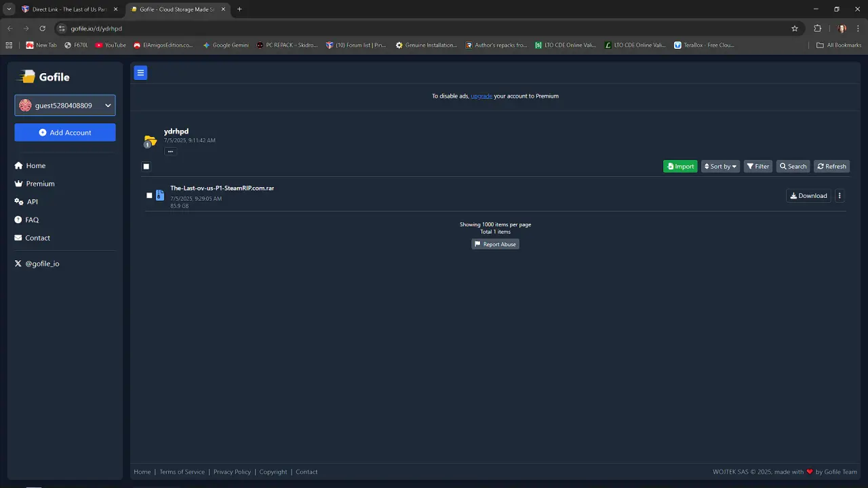Screen dimensions: 868x488
Task: Open Contact in the sidebar
Action: click(x=33, y=238)
